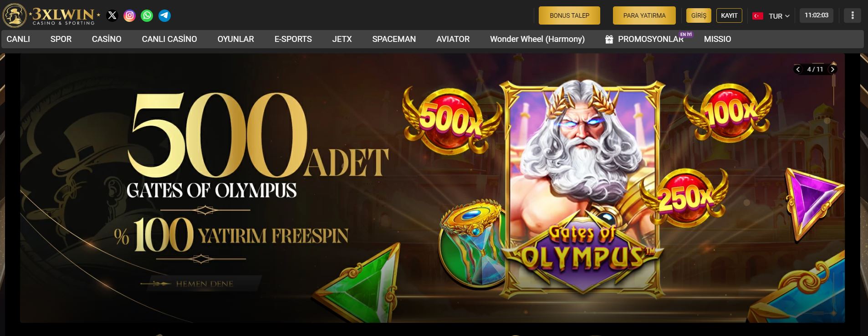
Task: Open the AVIATOR menu item
Action: coord(453,39)
